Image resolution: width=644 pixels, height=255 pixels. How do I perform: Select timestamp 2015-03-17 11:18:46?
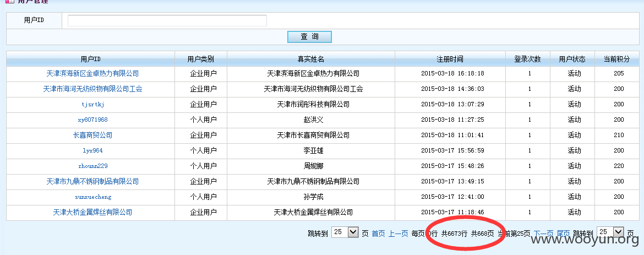pyautogui.click(x=452, y=212)
